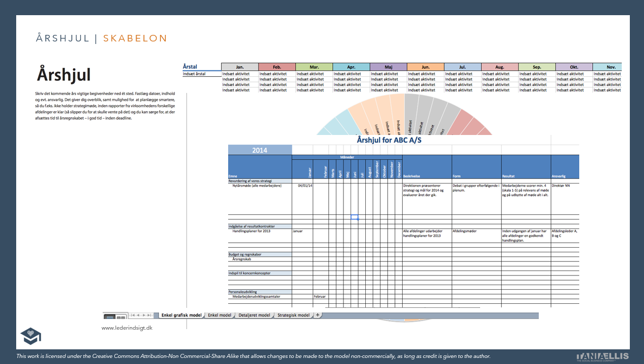
Task: Switch to Page Layout view icon
Action: [121, 317]
